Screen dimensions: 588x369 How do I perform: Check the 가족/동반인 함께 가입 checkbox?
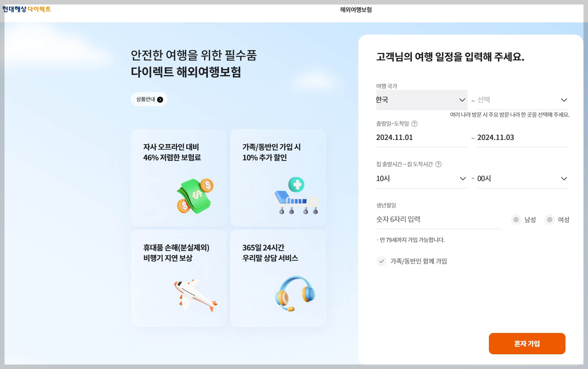[381, 262]
